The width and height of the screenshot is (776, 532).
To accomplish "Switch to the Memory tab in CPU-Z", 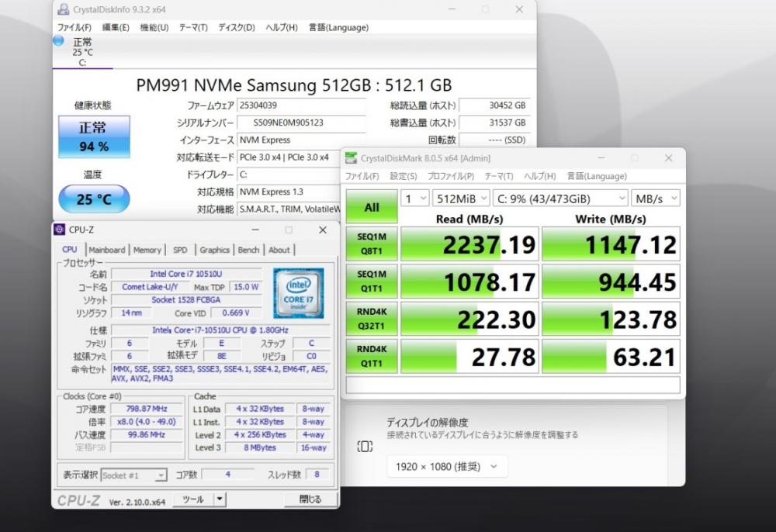I will coord(147,250).
